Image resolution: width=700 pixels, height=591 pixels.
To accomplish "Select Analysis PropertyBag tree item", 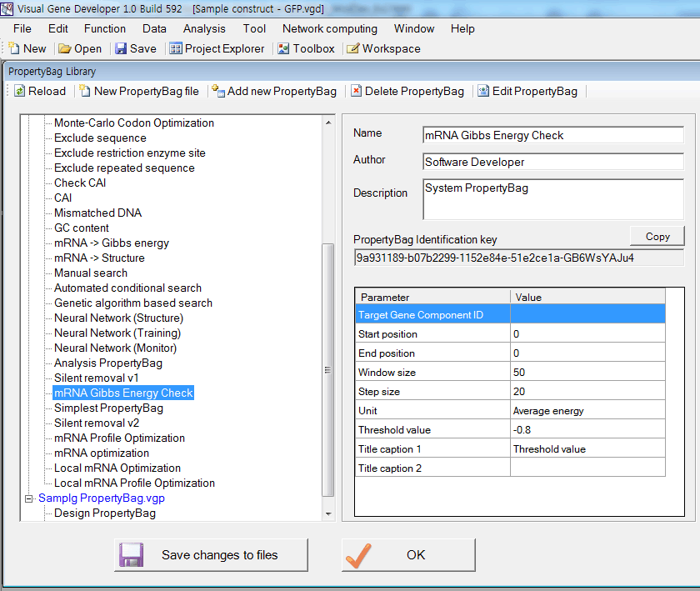I will click(108, 363).
